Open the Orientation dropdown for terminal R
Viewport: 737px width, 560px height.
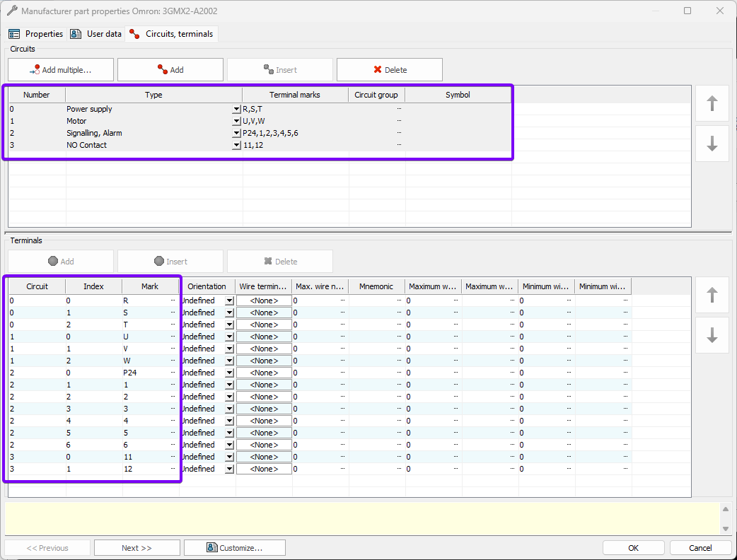230,300
